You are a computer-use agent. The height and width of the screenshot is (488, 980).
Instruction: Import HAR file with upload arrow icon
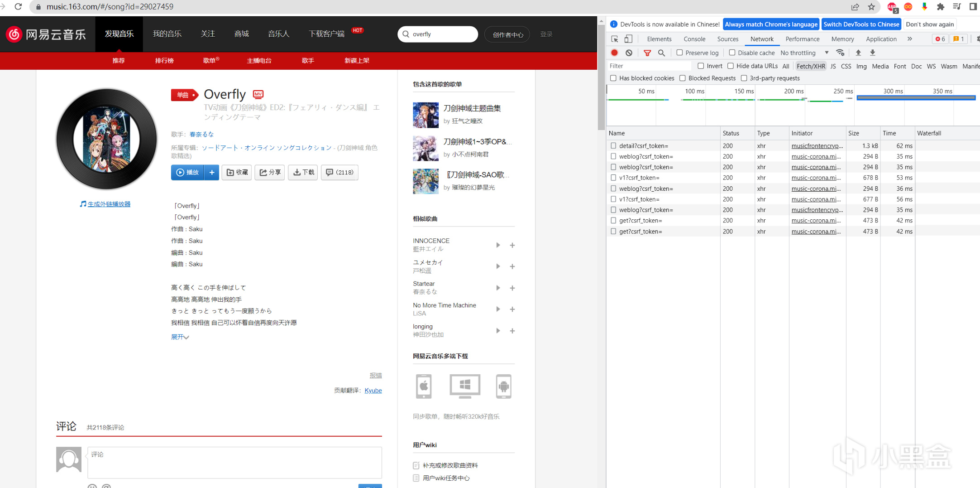[x=858, y=53]
